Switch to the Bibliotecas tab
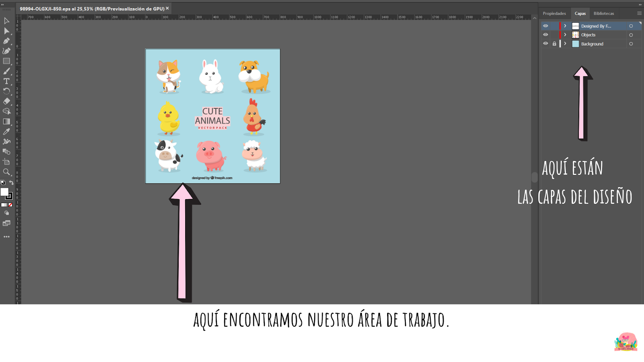Screen dimensions: 644x362 (605, 13)
